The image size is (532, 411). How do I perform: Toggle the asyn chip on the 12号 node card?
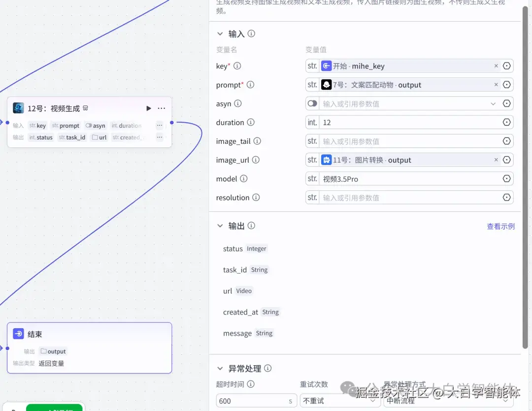[x=96, y=125]
